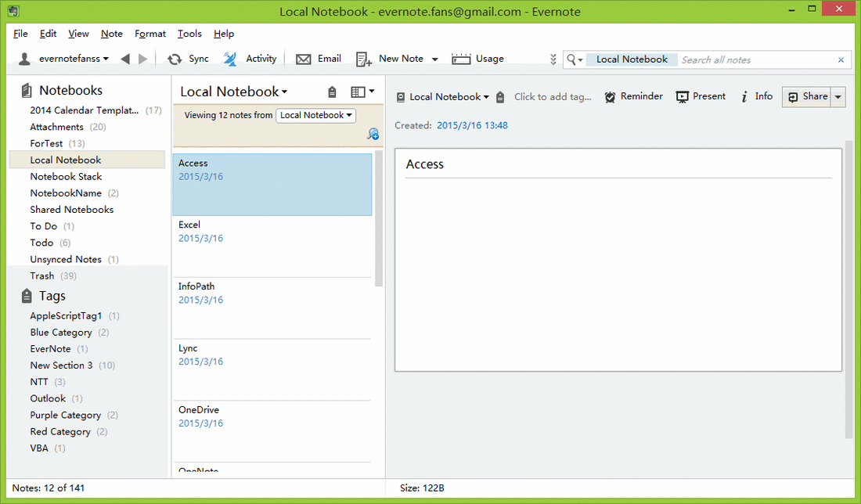The image size is (861, 504).
Task: Open the Local Notebook title dropdown
Action: (x=284, y=92)
